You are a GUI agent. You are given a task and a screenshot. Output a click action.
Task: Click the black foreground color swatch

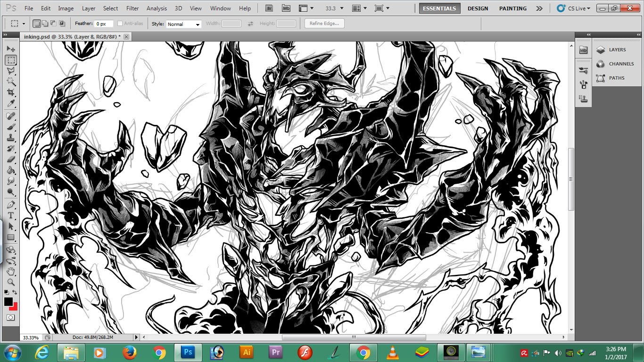[x=8, y=302]
